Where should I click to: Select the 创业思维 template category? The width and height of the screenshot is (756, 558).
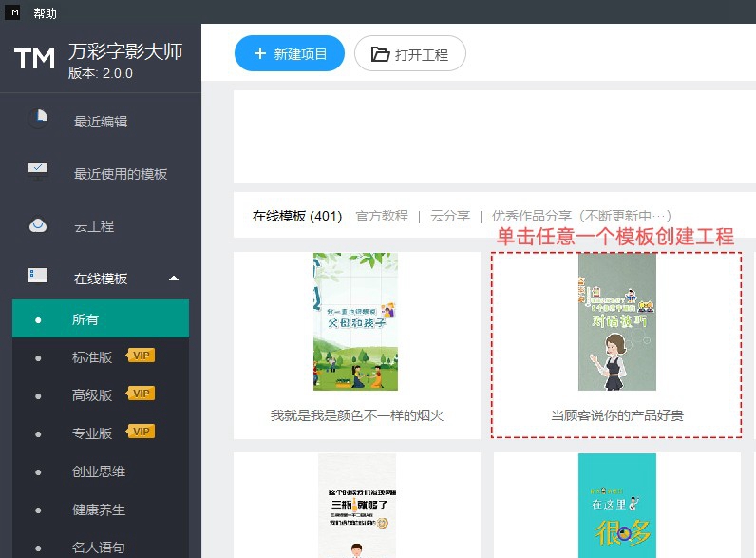tap(101, 471)
